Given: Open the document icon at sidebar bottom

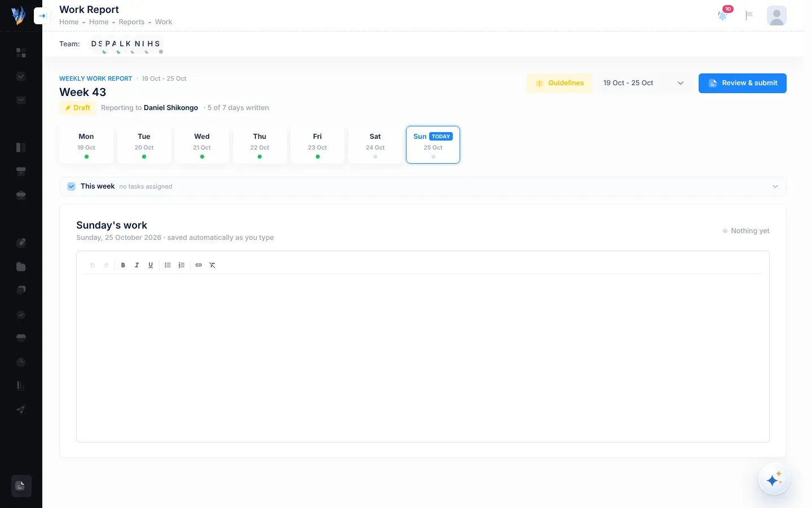Looking at the screenshot, I should coord(21,485).
